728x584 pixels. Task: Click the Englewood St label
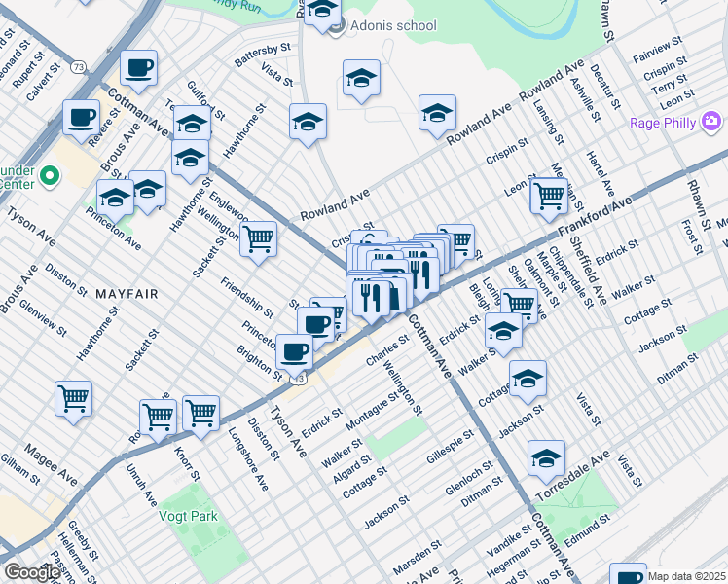pyautogui.click(x=229, y=206)
